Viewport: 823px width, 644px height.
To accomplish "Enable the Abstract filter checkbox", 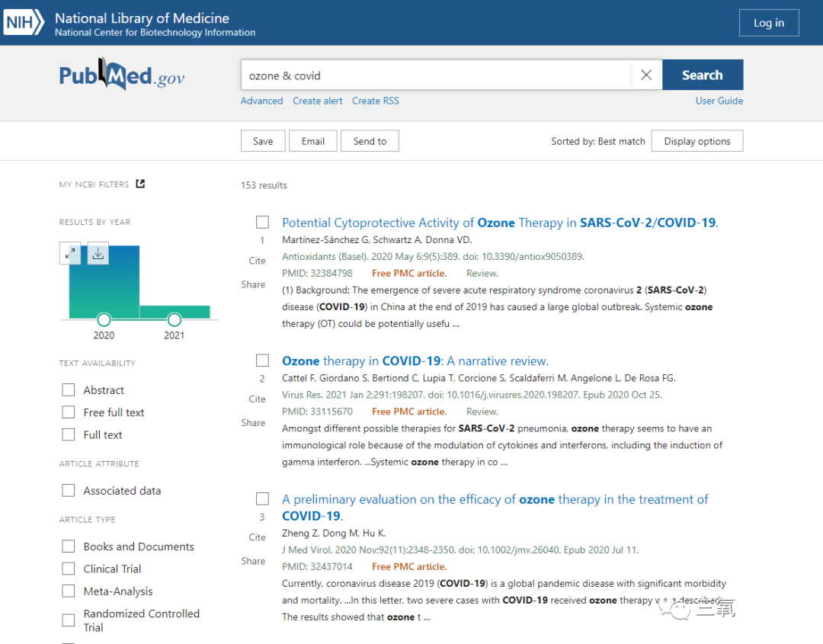I will (69, 390).
